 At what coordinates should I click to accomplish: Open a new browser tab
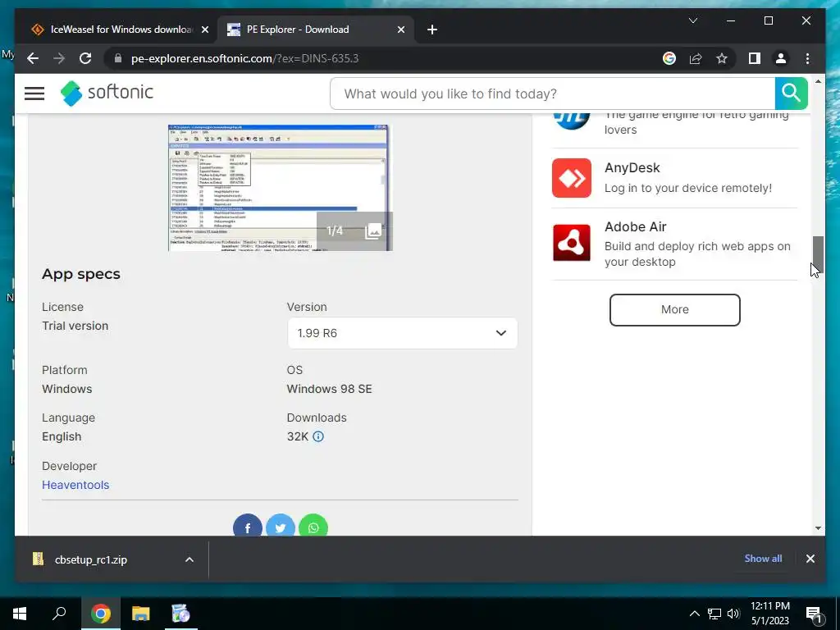432,30
